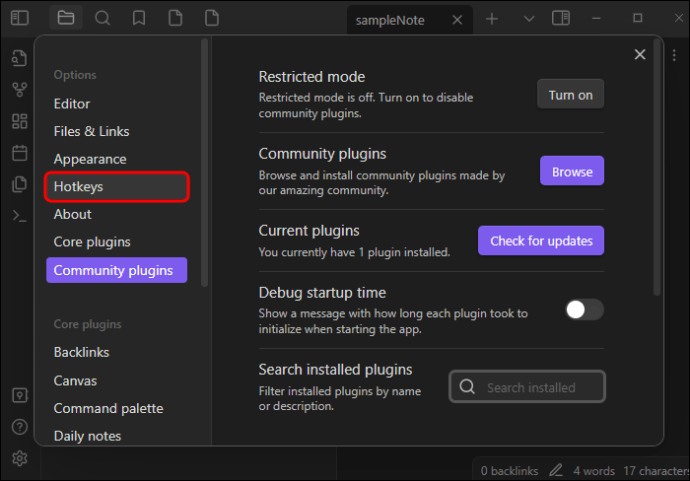Toggle the right sidebar panel icon

(x=561, y=18)
